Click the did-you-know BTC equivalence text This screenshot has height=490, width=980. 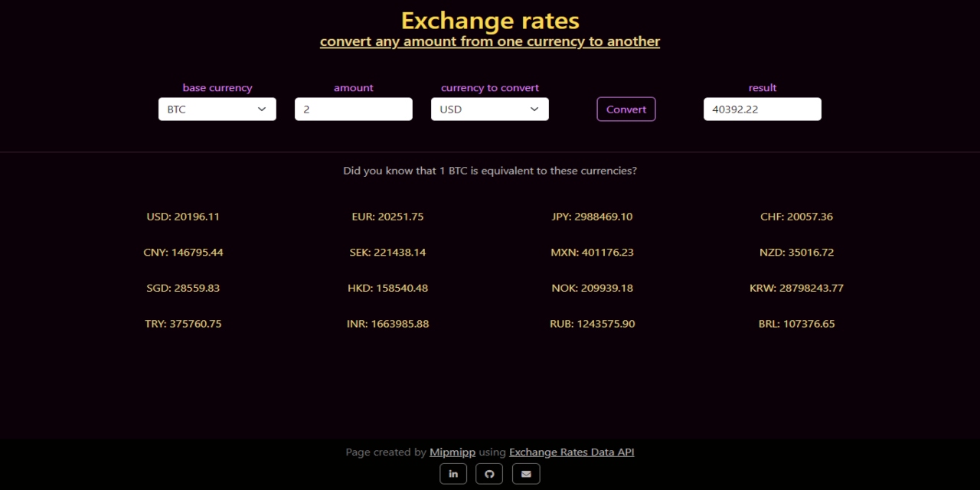(489, 171)
